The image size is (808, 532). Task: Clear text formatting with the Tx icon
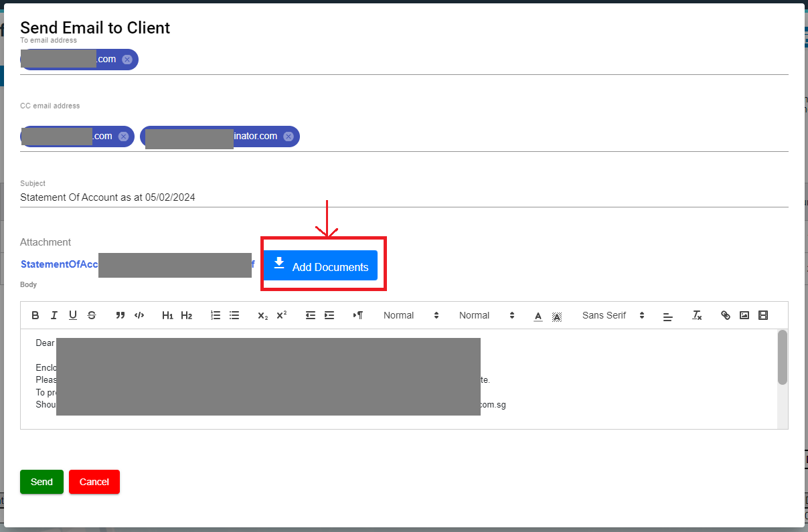pyautogui.click(x=697, y=315)
